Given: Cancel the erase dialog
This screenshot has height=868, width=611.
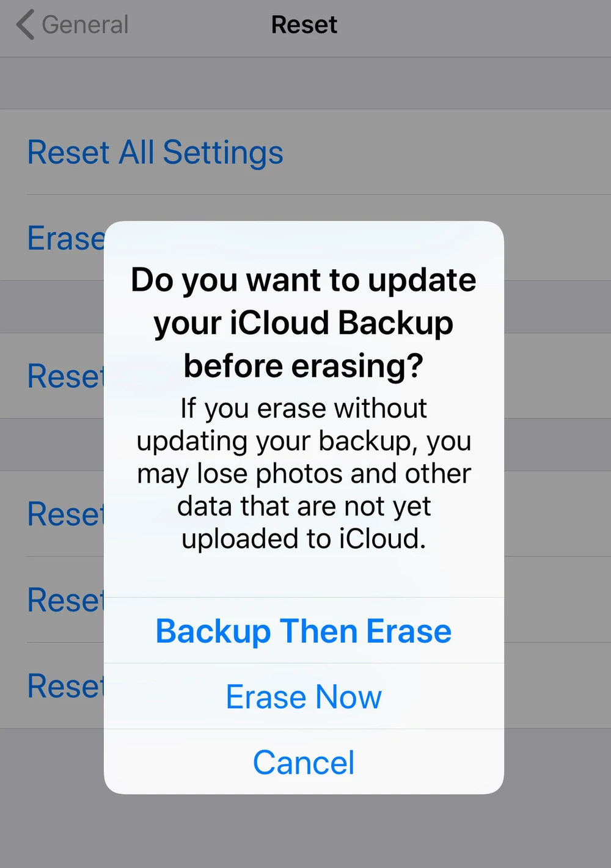Looking at the screenshot, I should point(304,762).
